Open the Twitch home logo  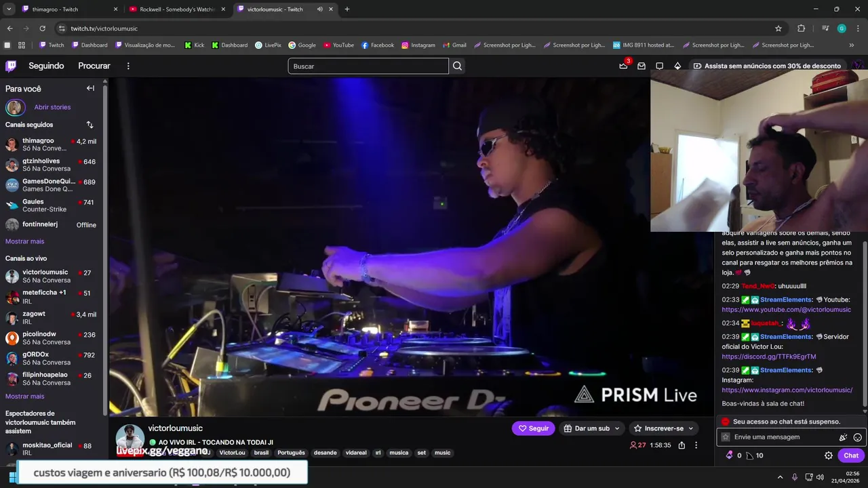pyautogui.click(x=11, y=66)
